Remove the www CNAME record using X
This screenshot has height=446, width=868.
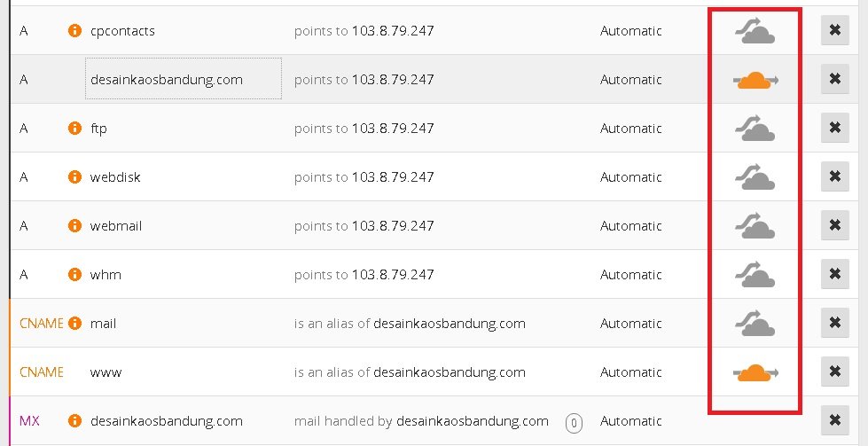[x=833, y=372]
